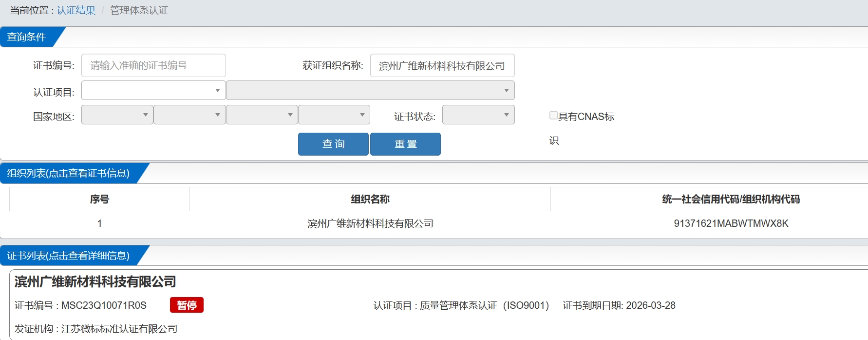Screen dimensions: 868x340
Task: Click the expiry date 2026-03-28
Action: (x=651, y=305)
